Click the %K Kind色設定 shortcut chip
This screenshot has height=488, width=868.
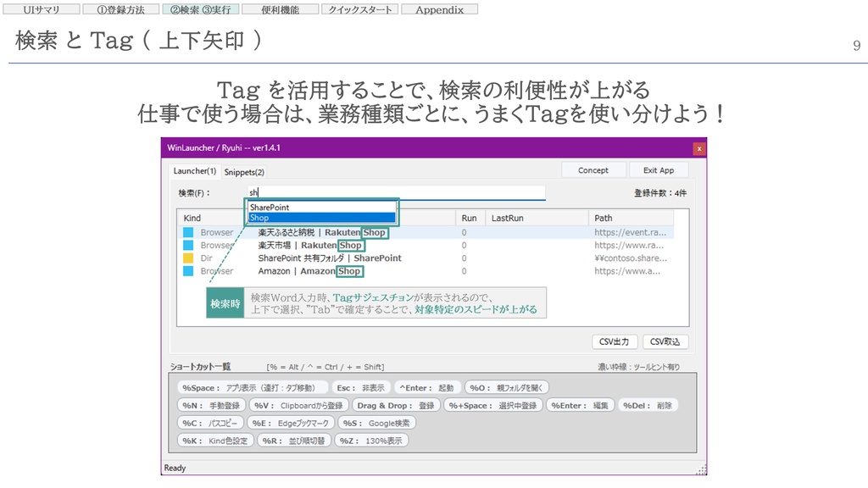(x=215, y=441)
